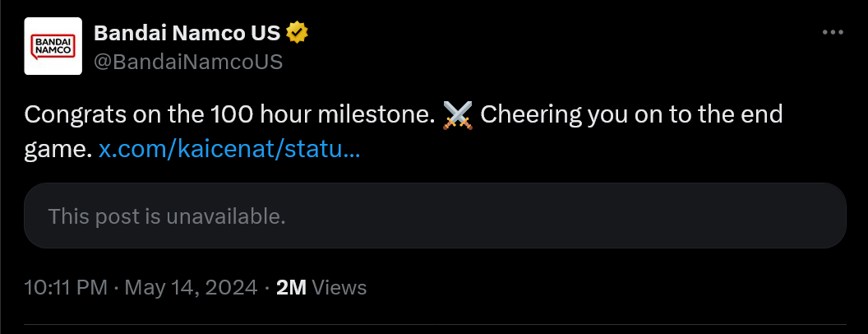Open the three-dot More options menu
Viewport: 868px width, 334px height.
[x=833, y=33]
